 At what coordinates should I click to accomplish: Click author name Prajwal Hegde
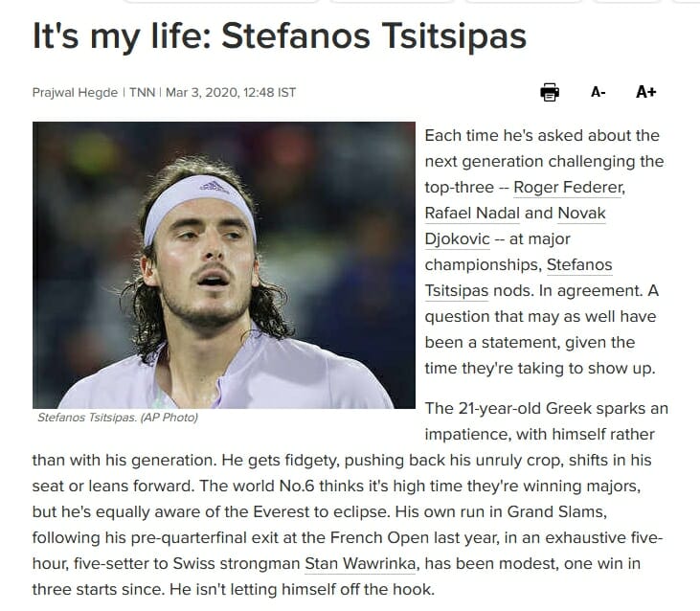tap(75, 92)
